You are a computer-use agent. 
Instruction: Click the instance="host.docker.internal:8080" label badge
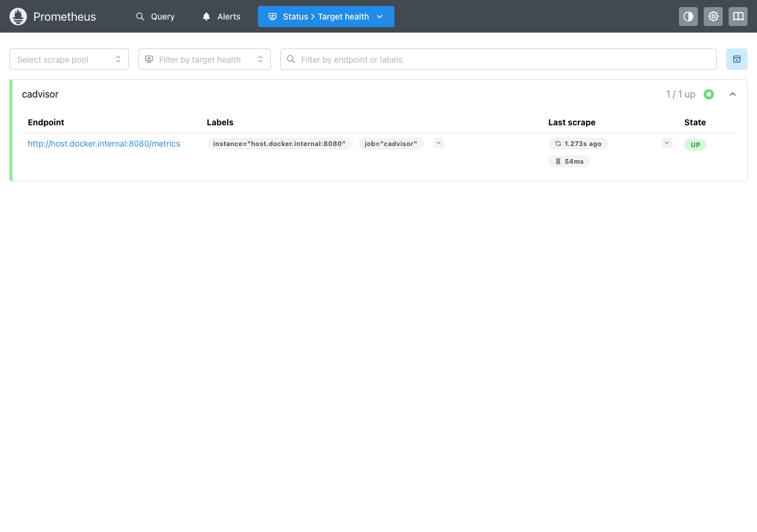[x=279, y=144]
